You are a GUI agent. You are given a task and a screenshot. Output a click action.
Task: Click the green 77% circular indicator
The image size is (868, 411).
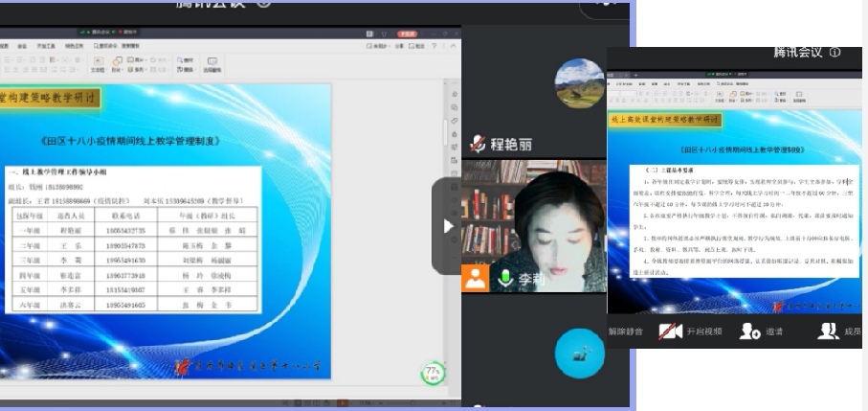pos(434,372)
